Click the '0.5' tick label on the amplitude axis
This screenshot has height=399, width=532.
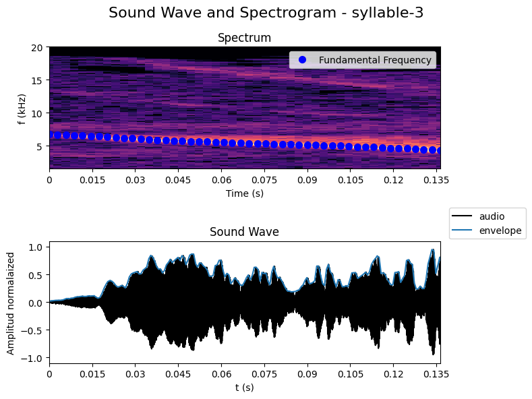(x=36, y=275)
